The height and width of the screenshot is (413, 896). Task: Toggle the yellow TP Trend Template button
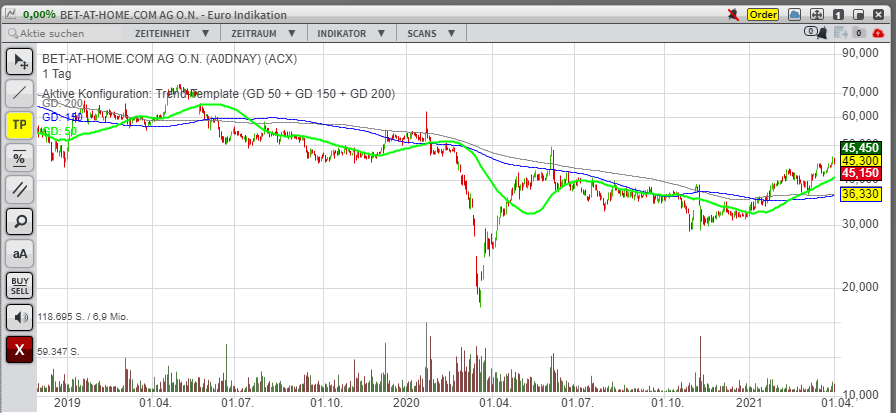[20, 126]
